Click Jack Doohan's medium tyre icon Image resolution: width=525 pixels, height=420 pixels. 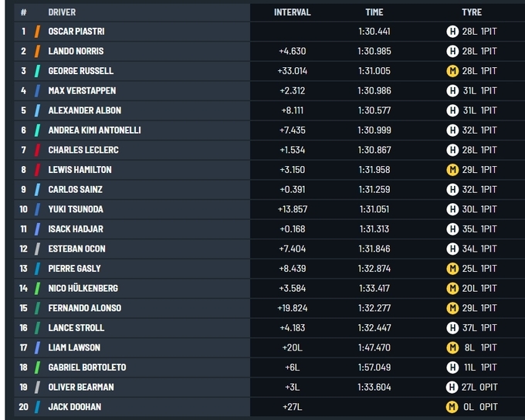(452, 407)
